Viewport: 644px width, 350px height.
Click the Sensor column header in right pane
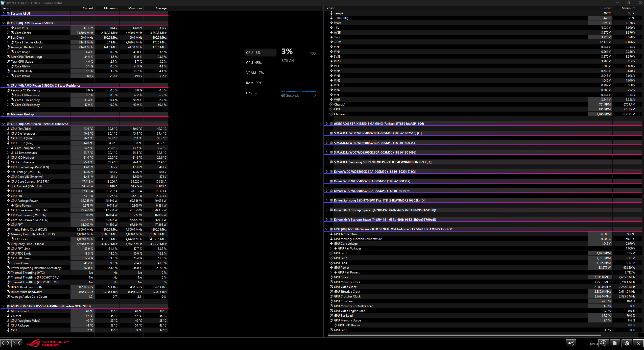tap(456, 8)
